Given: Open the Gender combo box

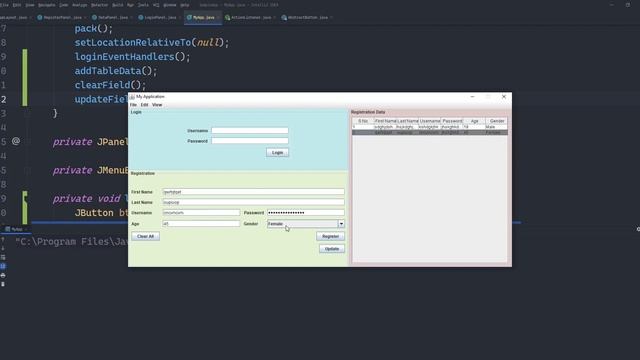Looking at the screenshot, I should coord(306,224).
